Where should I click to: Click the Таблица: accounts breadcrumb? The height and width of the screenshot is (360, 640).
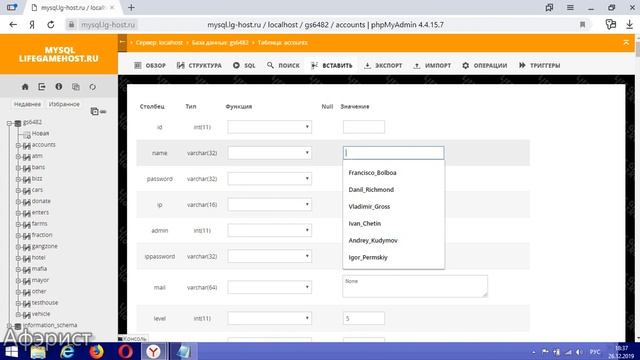click(282, 42)
